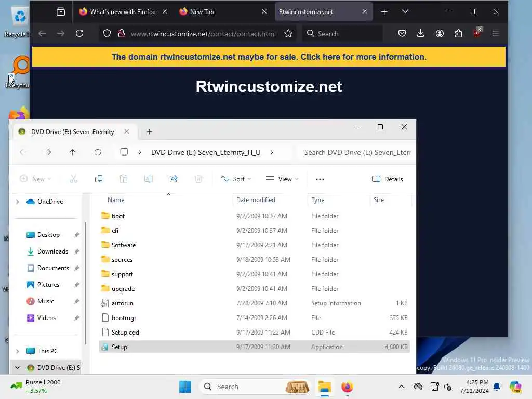The image size is (532, 399).
Task: Expand the OneDrive tree node
Action: [17, 202]
